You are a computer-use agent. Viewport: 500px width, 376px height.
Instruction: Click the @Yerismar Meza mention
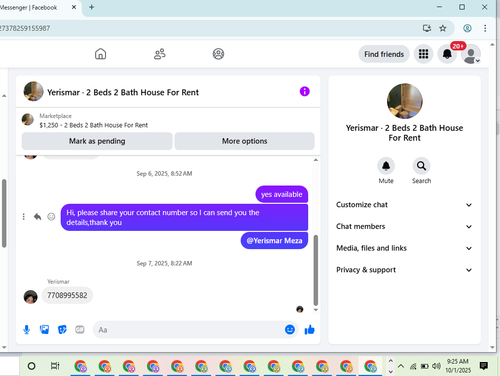coord(274,241)
